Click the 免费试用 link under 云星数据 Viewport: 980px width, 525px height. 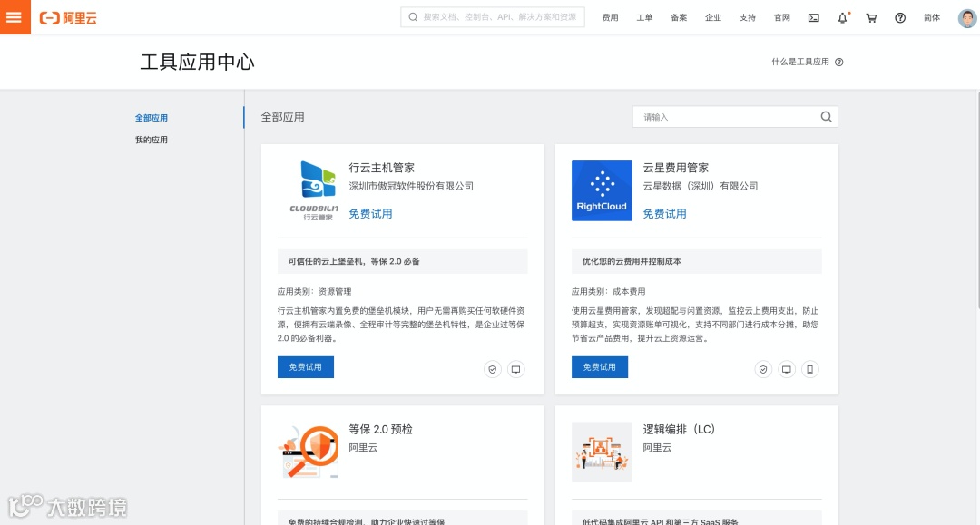[664, 213]
